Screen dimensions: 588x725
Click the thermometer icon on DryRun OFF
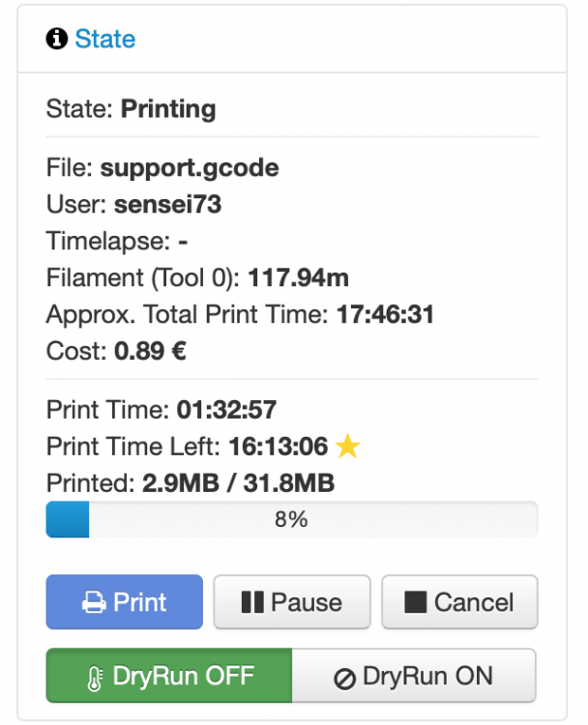coord(95,679)
